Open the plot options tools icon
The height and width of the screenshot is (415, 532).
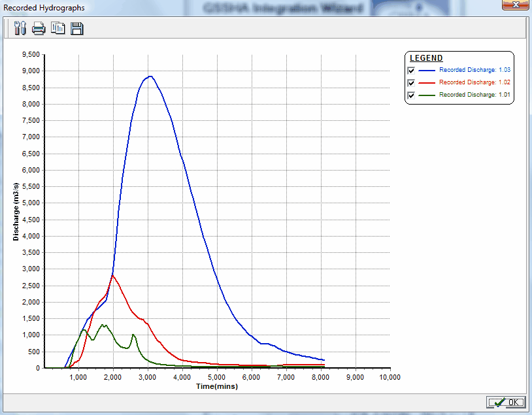(19, 28)
